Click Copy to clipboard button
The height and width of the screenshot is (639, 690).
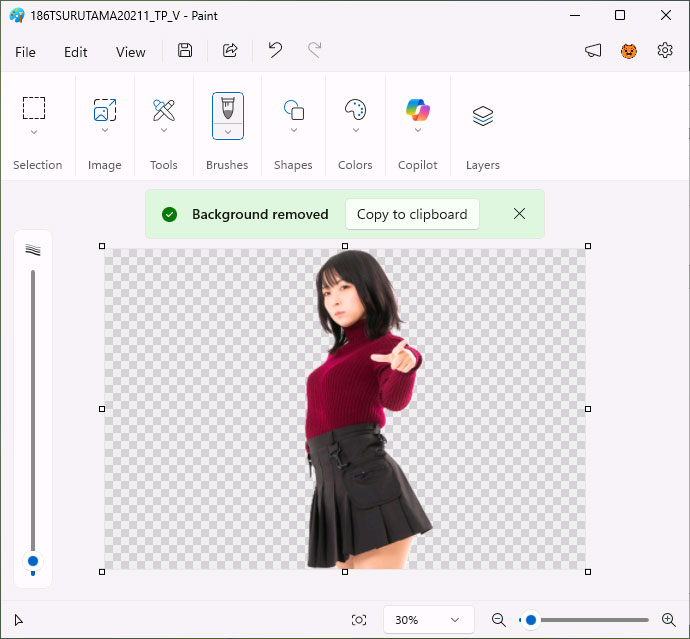coord(412,214)
